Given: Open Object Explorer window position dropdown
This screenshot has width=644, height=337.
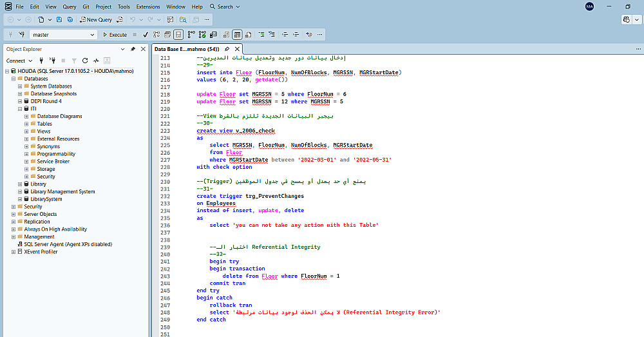Looking at the screenshot, I should pyautogui.click(x=122, y=49).
